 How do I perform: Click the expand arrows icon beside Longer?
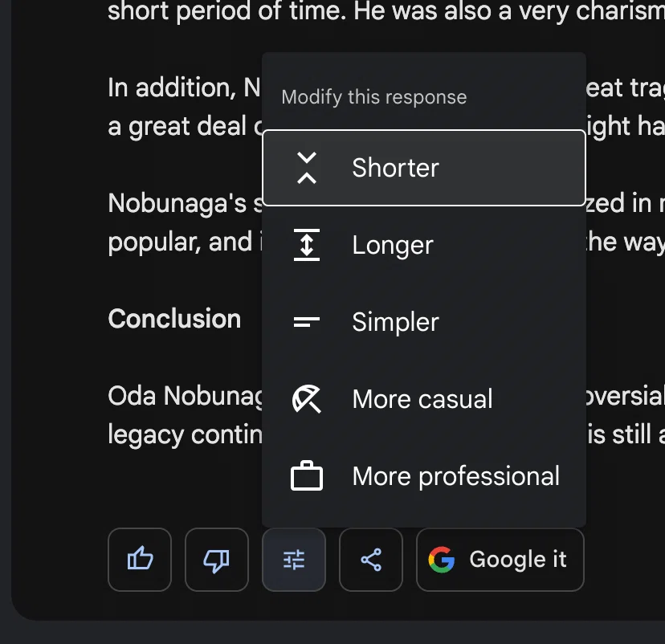[x=307, y=245]
